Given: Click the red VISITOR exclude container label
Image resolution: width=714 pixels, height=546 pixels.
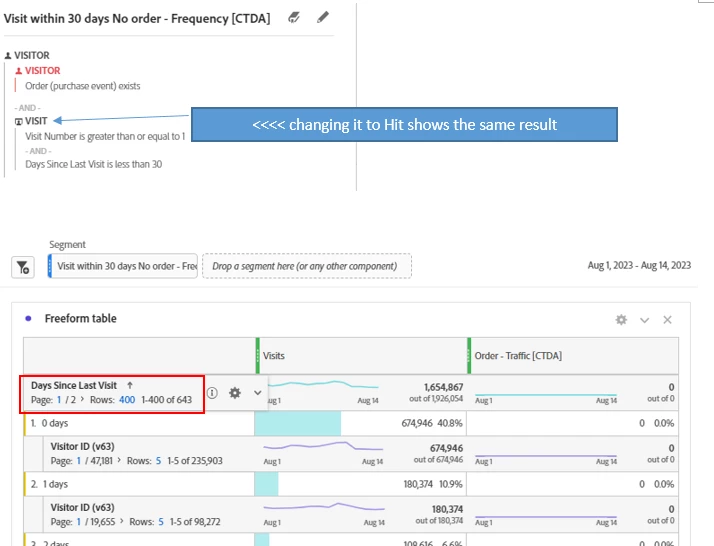Looking at the screenshot, I should click(x=42, y=71).
